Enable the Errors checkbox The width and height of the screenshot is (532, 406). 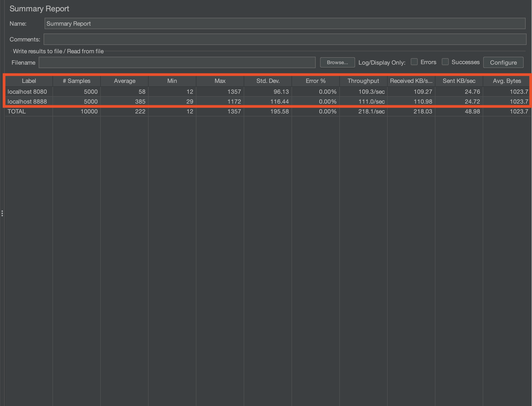point(414,62)
